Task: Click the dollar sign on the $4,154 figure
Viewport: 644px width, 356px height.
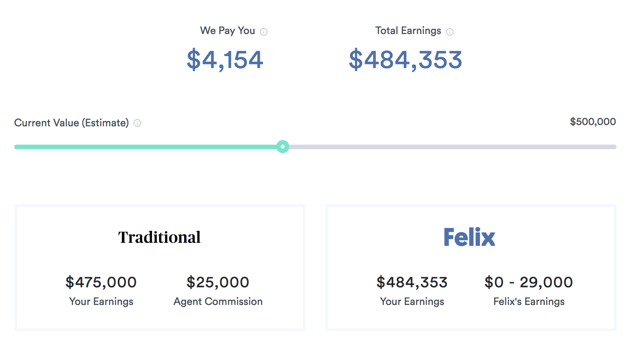Action: pos(196,60)
